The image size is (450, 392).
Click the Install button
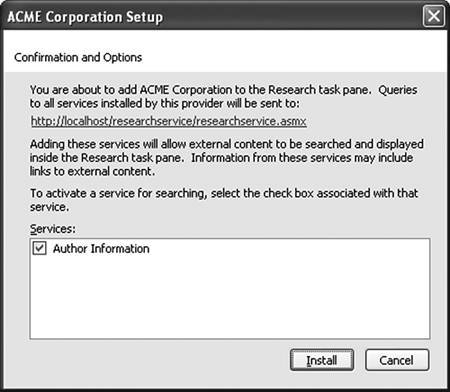pyautogui.click(x=322, y=360)
